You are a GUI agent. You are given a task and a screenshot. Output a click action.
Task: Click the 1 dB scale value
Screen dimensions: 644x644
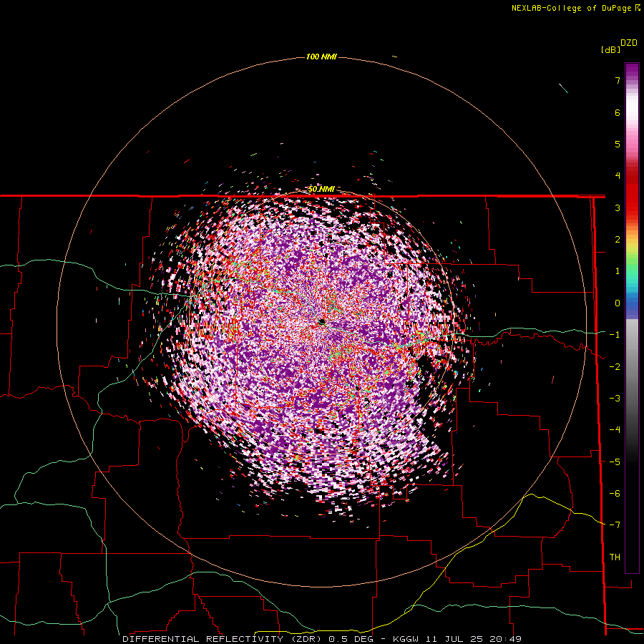point(618,271)
